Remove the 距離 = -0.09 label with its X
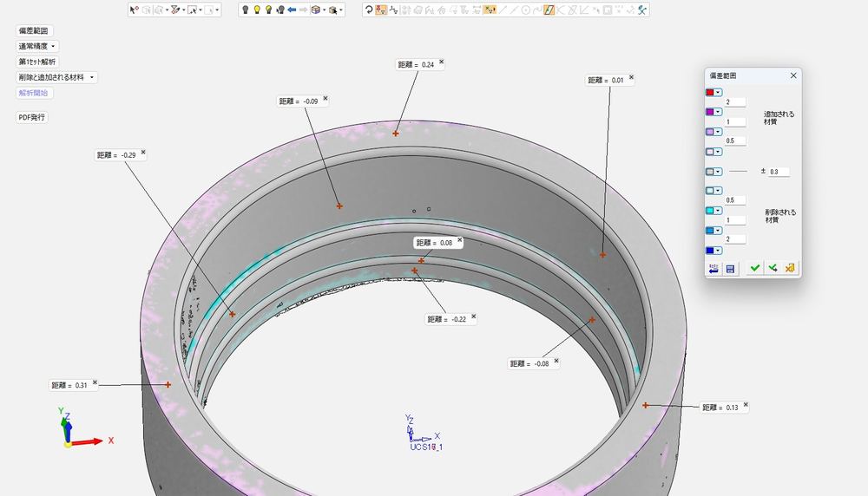Image resolution: width=868 pixels, height=496 pixels. [x=325, y=99]
